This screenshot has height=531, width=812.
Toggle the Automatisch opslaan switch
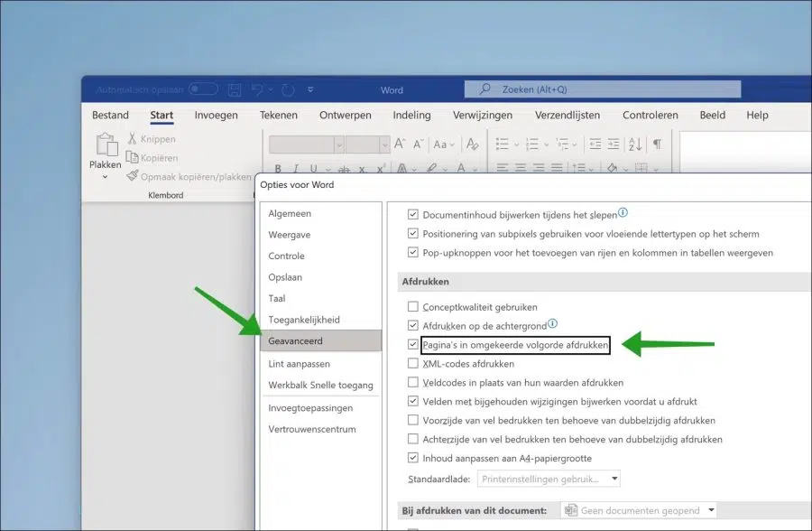tap(203, 89)
